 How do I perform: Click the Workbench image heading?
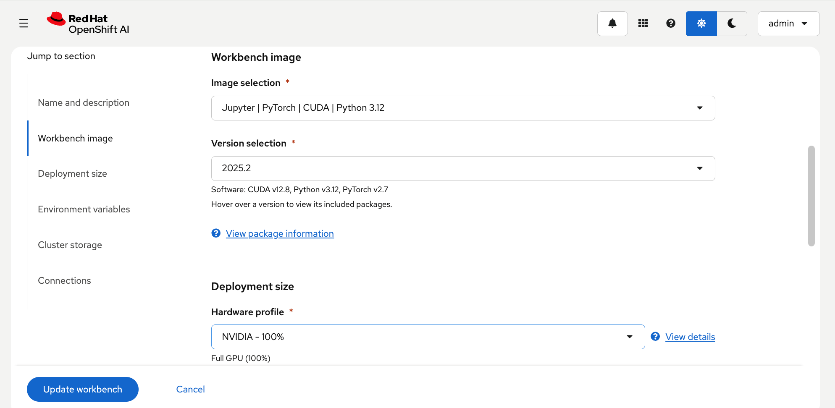(256, 57)
